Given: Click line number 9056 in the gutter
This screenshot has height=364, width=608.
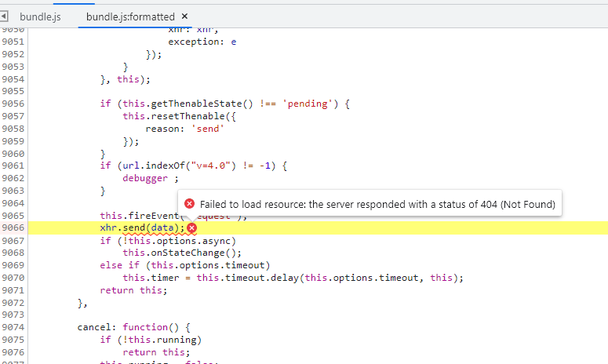Looking at the screenshot, I should pyautogui.click(x=13, y=104).
